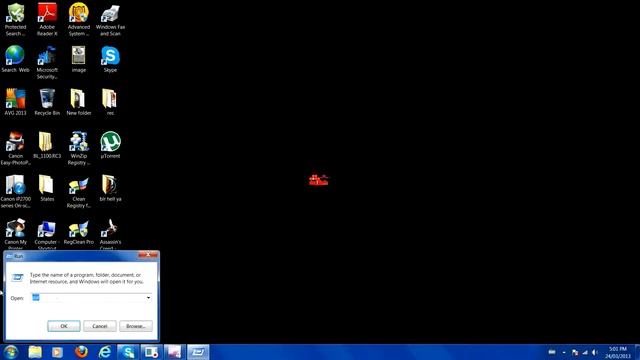
Task: Select the Microsoft Security desktop icon
Action: coord(47,62)
